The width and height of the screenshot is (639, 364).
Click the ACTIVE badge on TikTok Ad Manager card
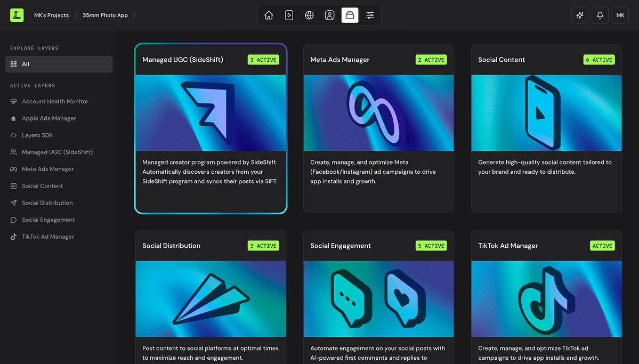click(x=602, y=246)
